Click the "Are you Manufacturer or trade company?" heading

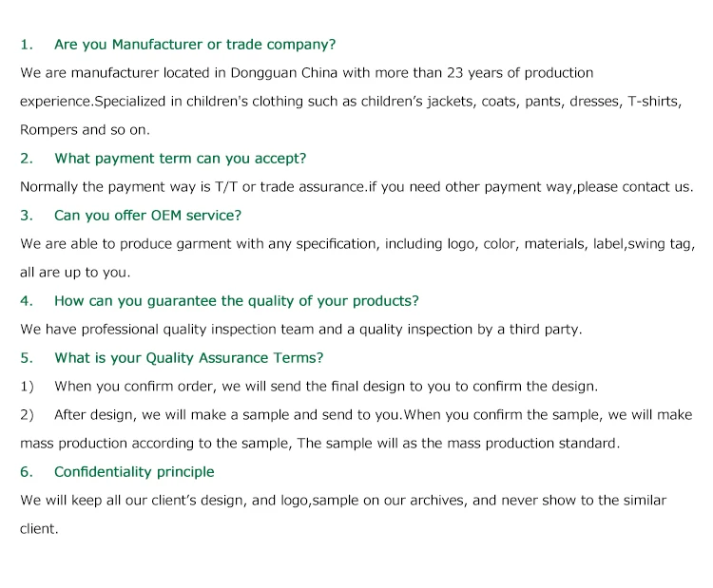[x=195, y=45]
